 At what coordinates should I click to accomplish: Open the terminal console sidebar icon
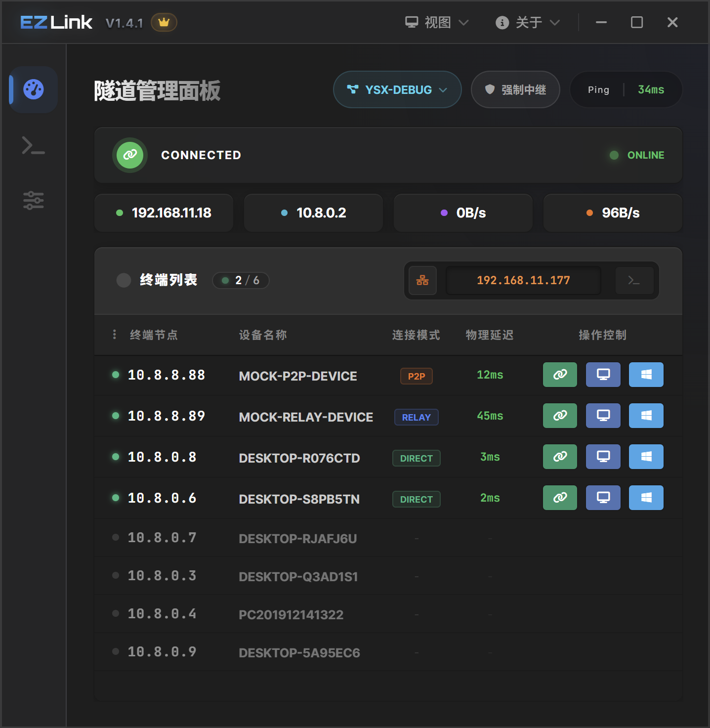pyautogui.click(x=34, y=145)
